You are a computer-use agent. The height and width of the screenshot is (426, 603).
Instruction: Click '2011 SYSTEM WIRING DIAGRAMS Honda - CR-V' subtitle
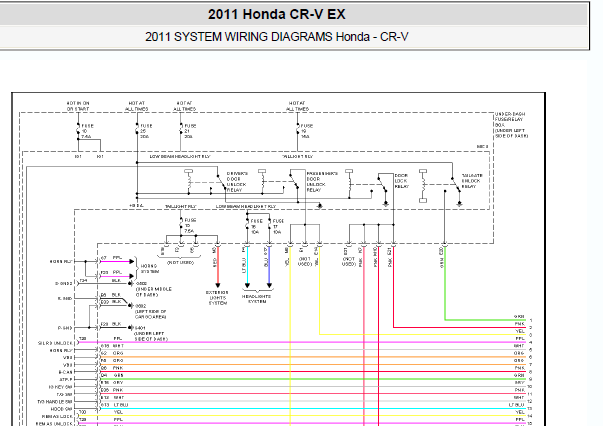(277, 37)
